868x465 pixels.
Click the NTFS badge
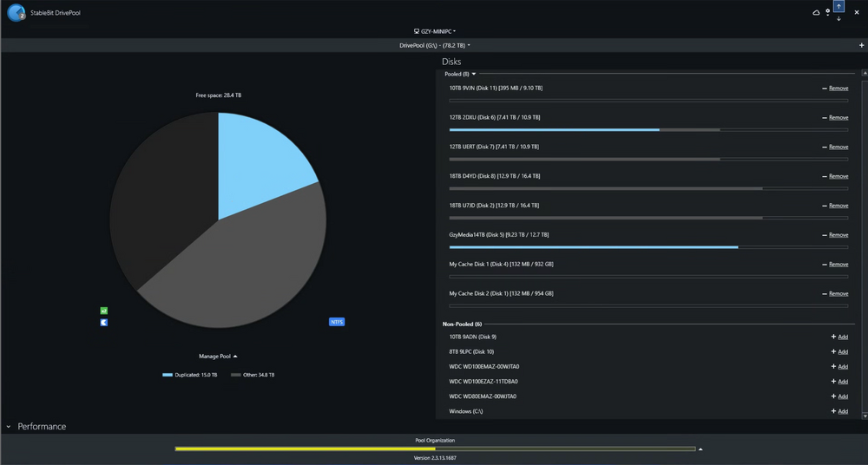(x=337, y=322)
